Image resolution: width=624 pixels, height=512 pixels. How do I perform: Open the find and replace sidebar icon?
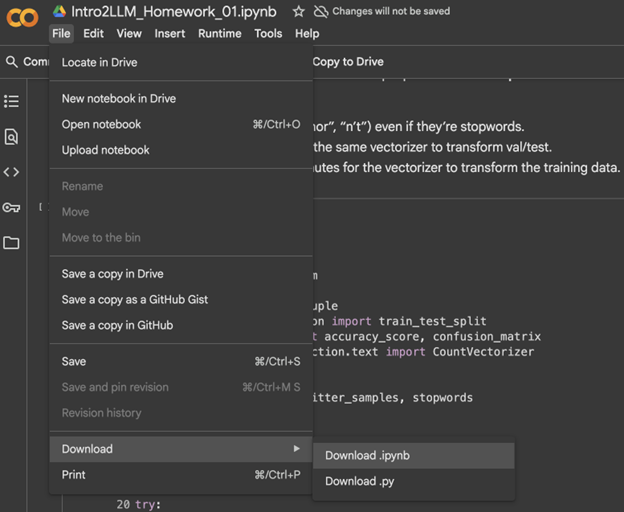coord(11,137)
